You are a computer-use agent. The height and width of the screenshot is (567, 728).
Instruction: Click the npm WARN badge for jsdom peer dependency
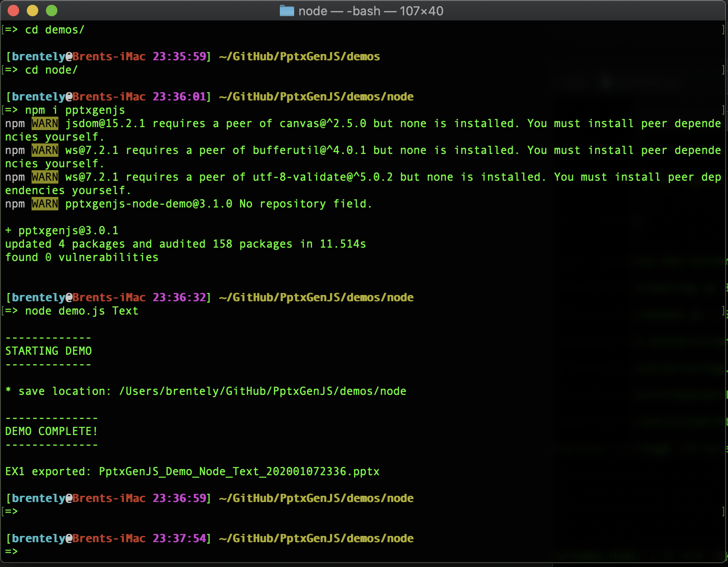44,123
